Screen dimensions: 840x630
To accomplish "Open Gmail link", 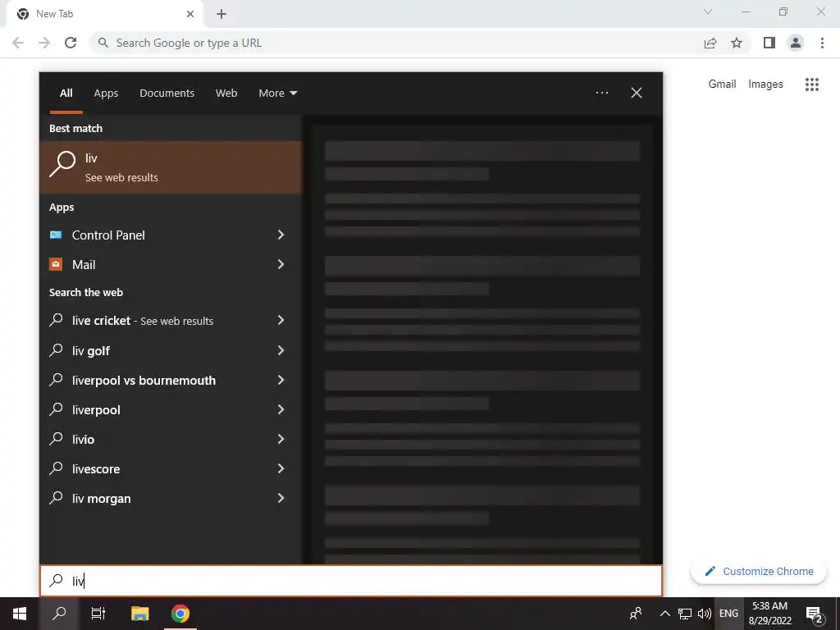I will coord(722,84).
